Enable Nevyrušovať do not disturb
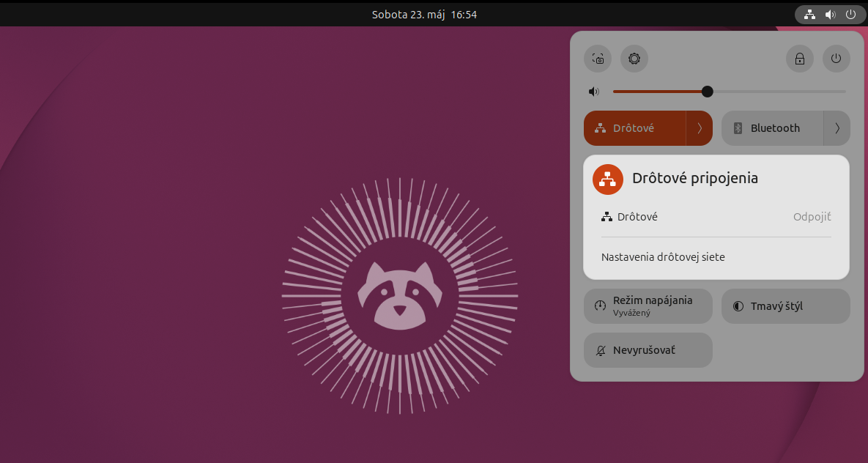Image resolution: width=868 pixels, height=463 pixels. coord(648,350)
